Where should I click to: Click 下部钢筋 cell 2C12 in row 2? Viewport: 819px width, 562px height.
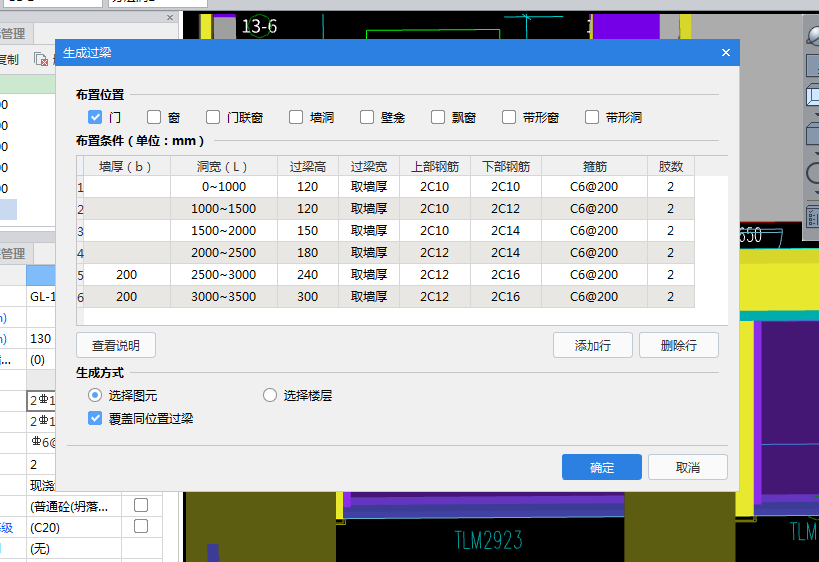click(506, 209)
